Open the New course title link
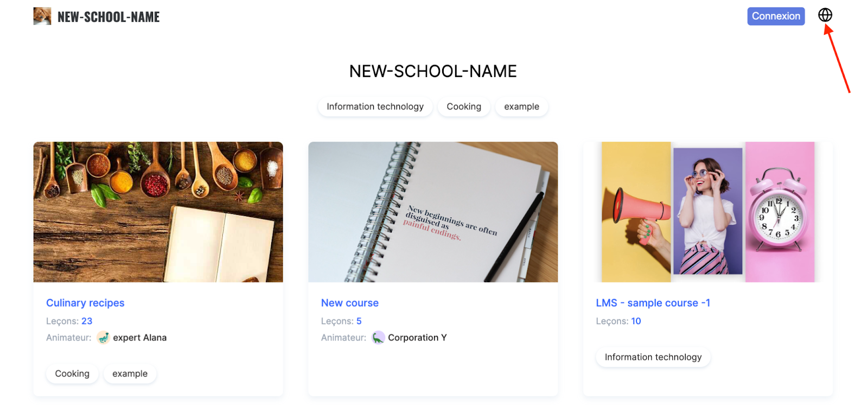This screenshot has height=419, width=868. (x=350, y=303)
